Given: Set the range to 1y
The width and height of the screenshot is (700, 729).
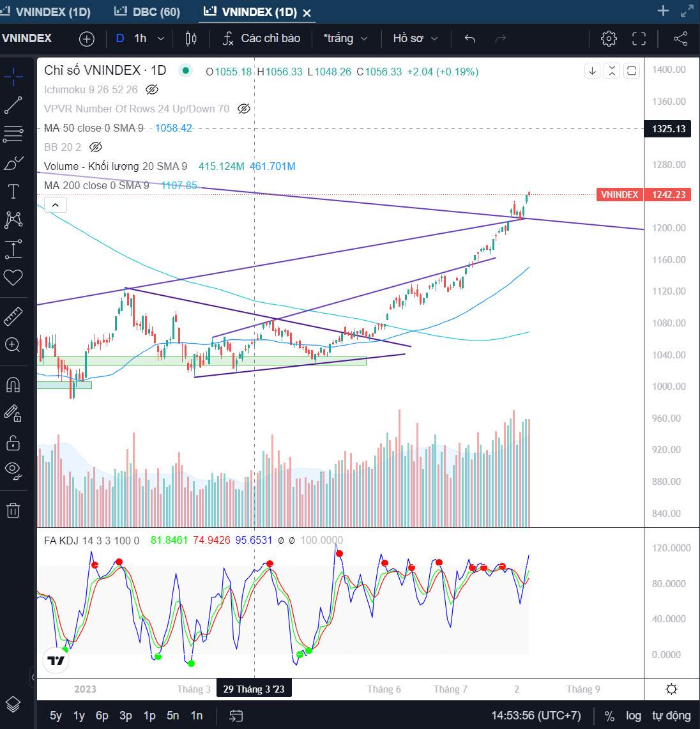Looking at the screenshot, I should coord(79,716).
